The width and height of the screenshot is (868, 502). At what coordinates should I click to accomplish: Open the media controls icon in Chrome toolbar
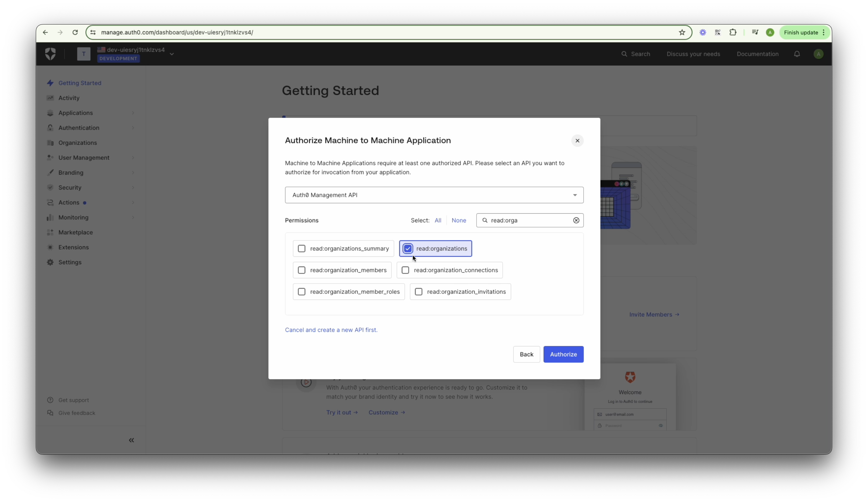point(755,32)
